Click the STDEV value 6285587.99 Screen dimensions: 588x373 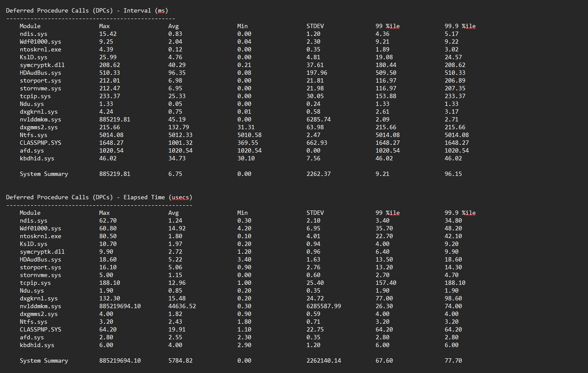tap(323, 306)
